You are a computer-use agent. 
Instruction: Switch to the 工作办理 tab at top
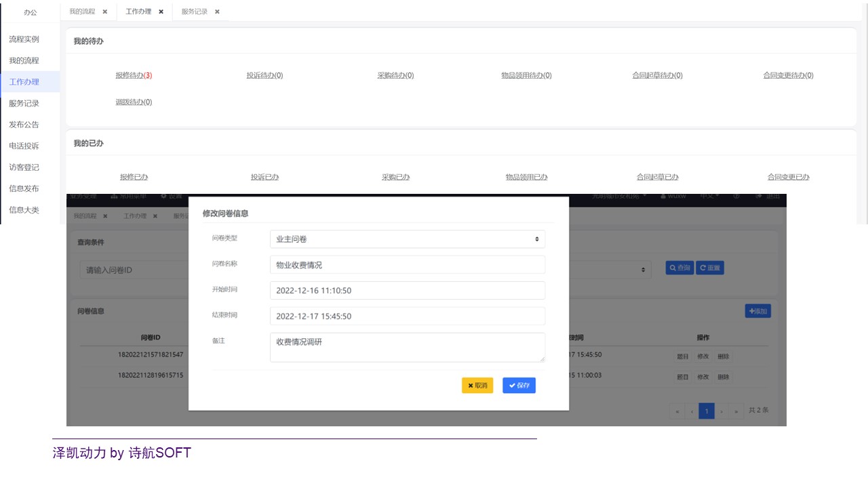[138, 12]
